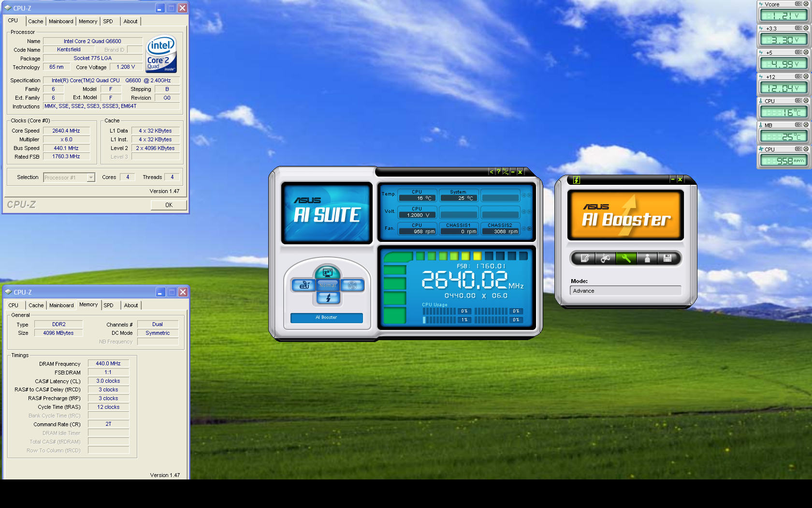This screenshot has height=508, width=812.
Task: Click the Core Speed value 2640.4 MHz
Action: coord(66,131)
